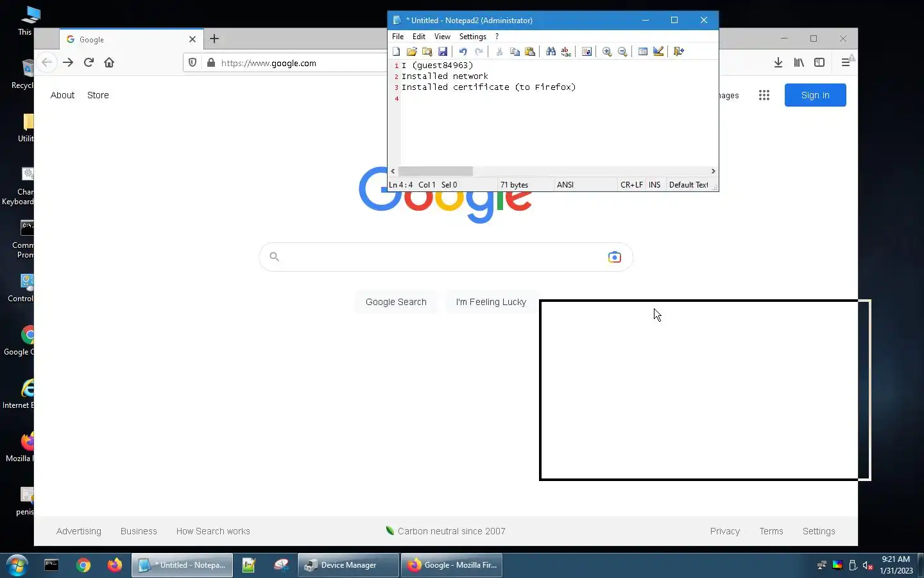The height and width of the screenshot is (578, 924).
Task: Click Notepad2 scrollbar right arrow
Action: point(713,171)
